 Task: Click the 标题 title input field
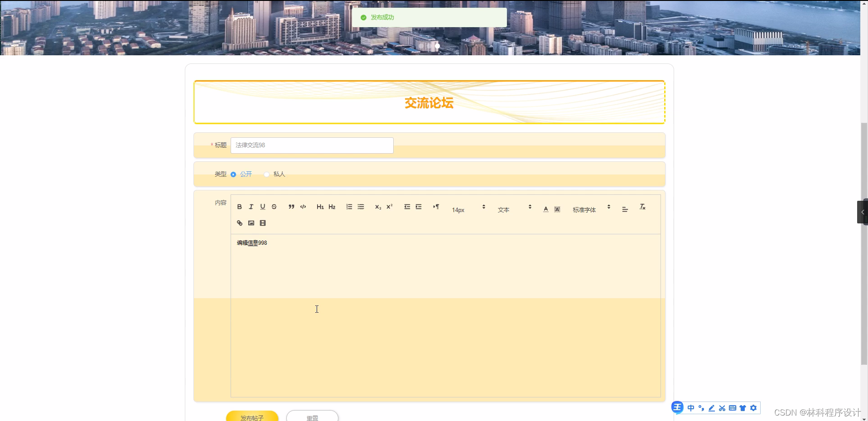[311, 145]
